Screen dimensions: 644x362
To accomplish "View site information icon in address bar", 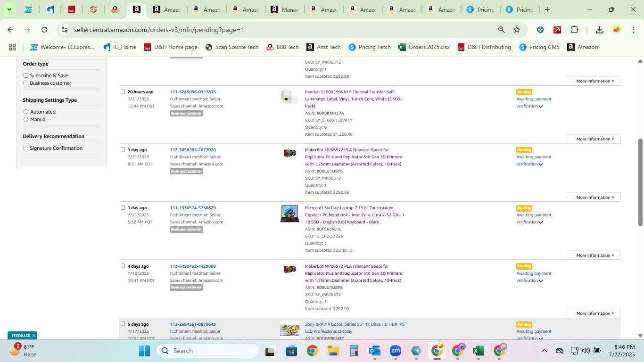I will (65, 30).
